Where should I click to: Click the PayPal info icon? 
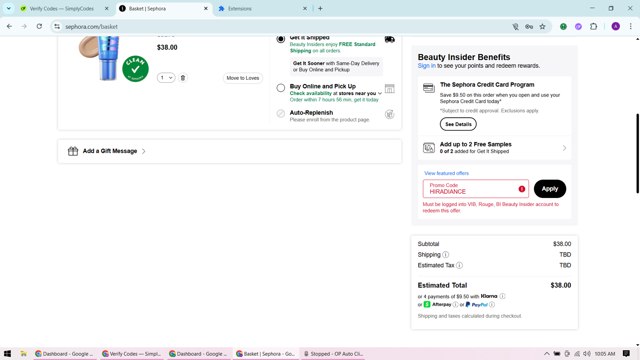pyautogui.click(x=492, y=304)
